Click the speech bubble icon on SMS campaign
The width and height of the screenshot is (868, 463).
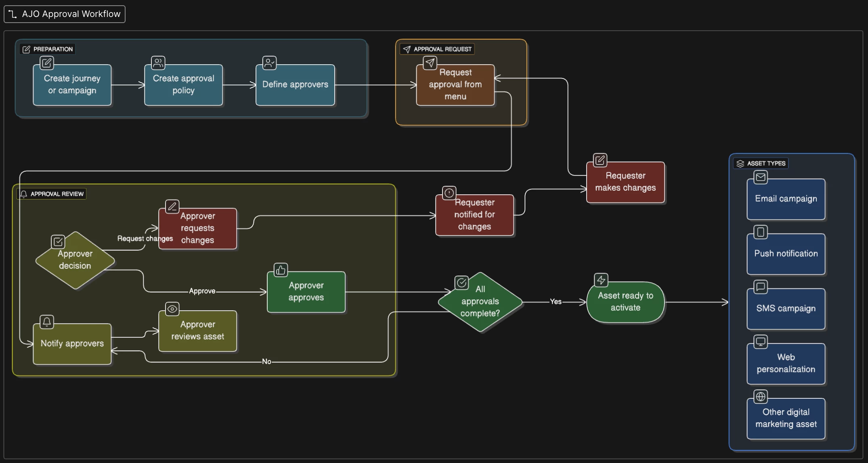pyautogui.click(x=761, y=287)
